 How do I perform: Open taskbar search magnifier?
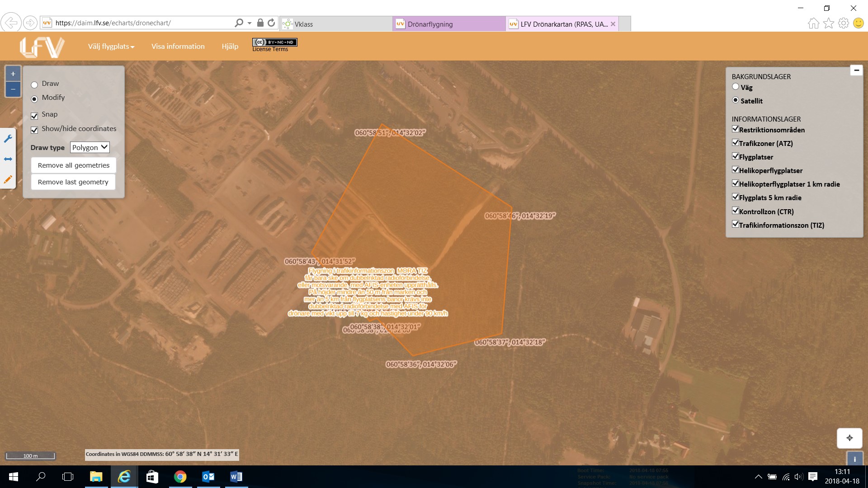pos(41,477)
